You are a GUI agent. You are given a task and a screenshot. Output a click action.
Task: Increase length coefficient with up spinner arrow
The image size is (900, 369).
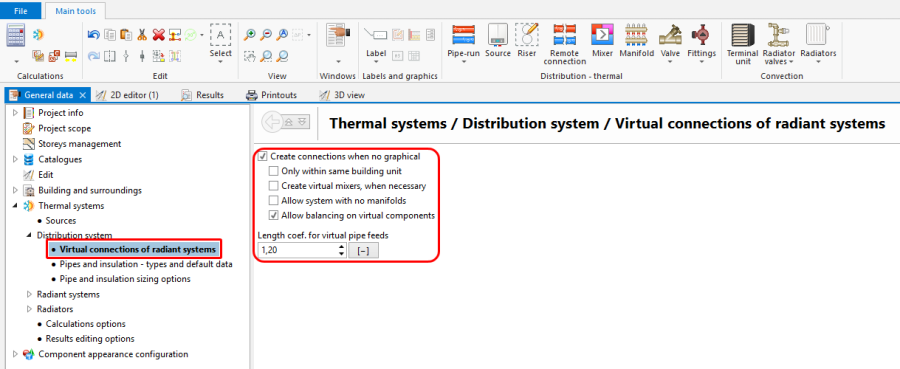click(x=342, y=247)
